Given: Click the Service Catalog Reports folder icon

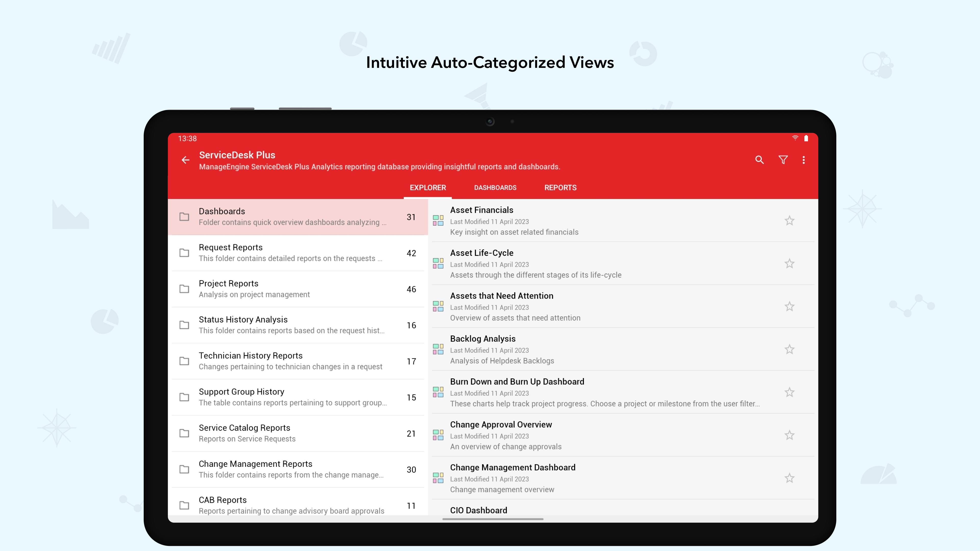Looking at the screenshot, I should tap(184, 433).
